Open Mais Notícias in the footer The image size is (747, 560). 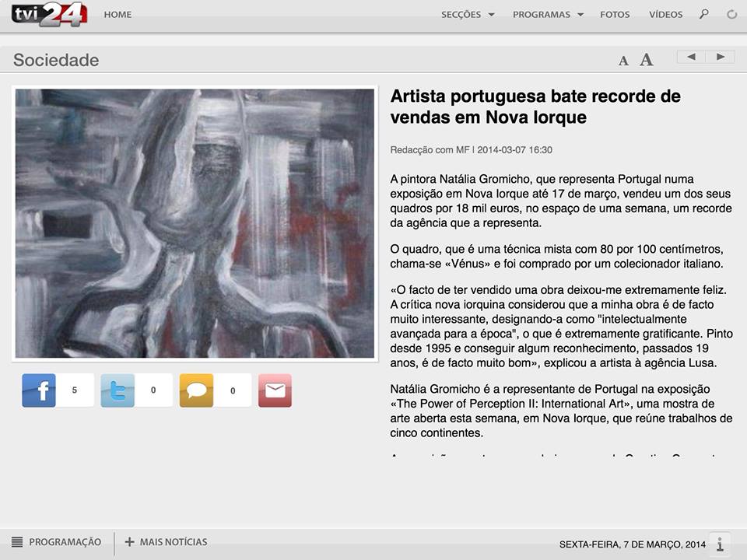[x=174, y=542]
